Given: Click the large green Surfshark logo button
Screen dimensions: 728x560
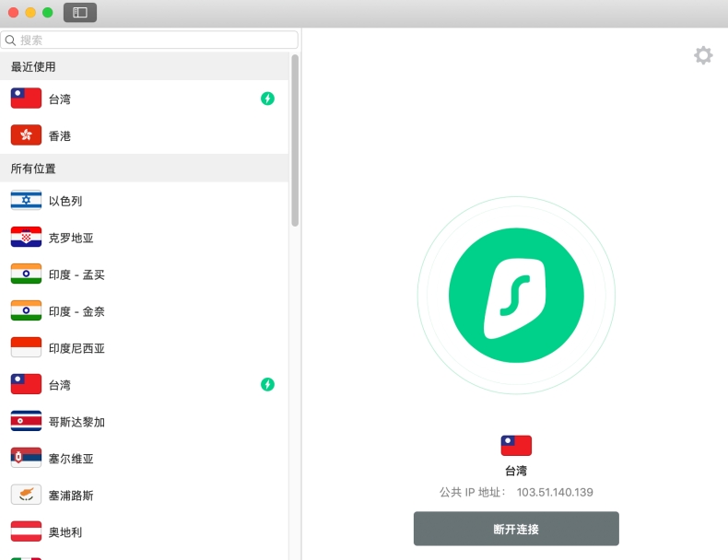Looking at the screenshot, I should tap(516, 295).
